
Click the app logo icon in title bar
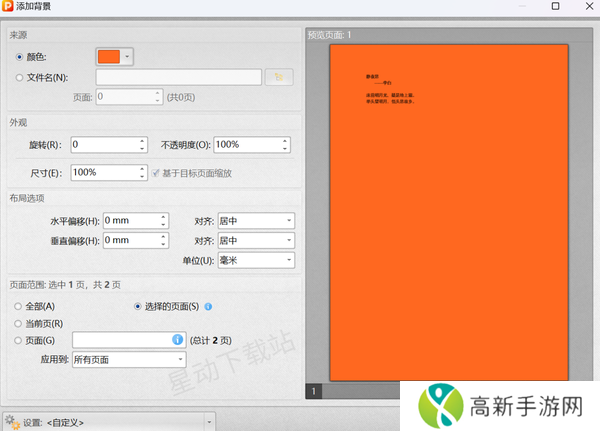(7, 6)
